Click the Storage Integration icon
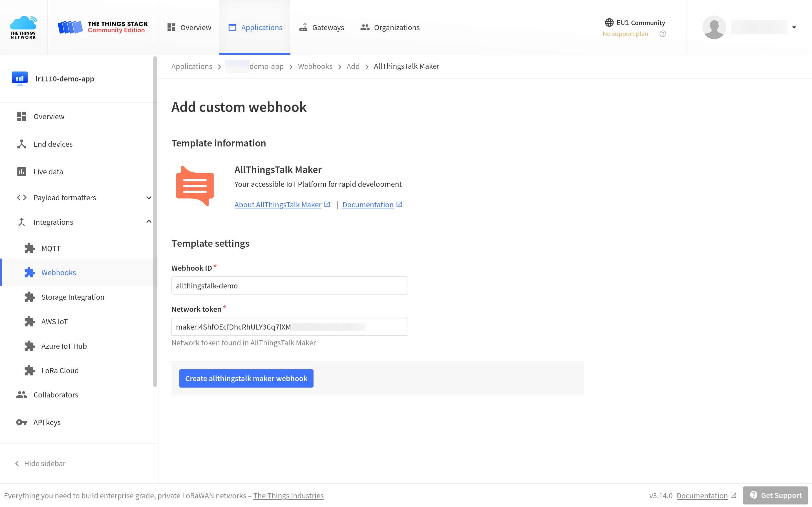812x507 pixels. (x=30, y=297)
